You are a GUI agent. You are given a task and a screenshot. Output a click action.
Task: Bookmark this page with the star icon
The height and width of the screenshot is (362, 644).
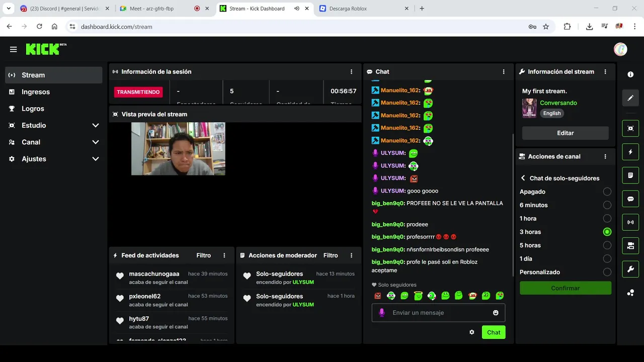coord(546,27)
